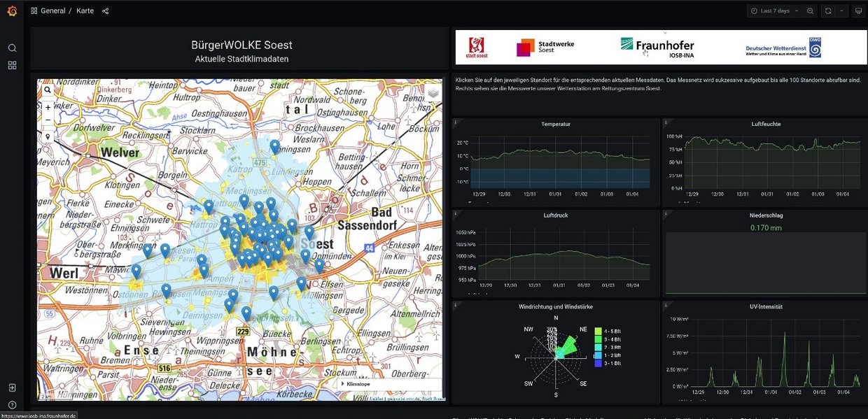
Task: Click the sign-in icon in the sidebar
Action: (12, 388)
